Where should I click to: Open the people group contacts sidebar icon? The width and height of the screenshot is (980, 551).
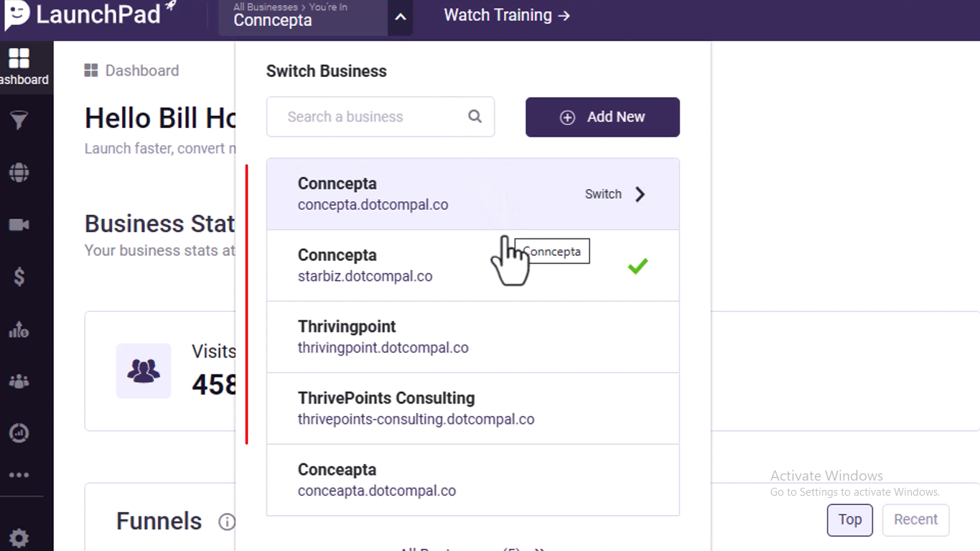pos(19,381)
